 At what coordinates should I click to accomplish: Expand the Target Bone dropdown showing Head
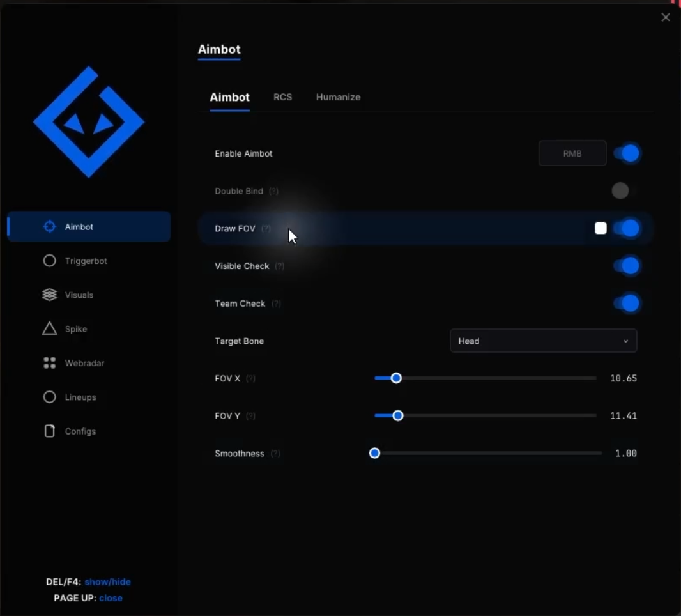pos(543,341)
